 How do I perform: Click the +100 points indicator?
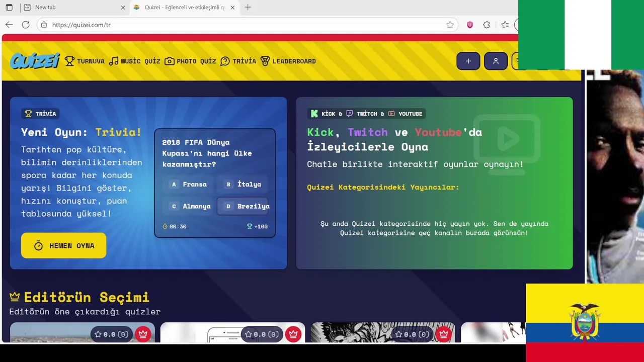tap(257, 226)
